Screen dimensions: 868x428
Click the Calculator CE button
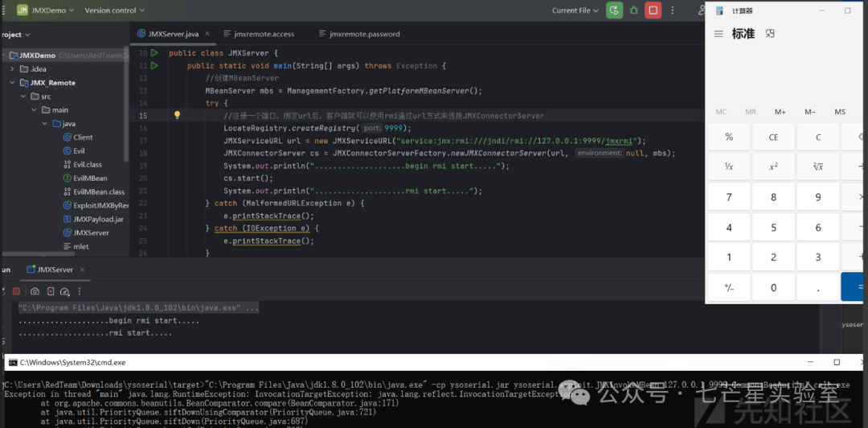(773, 137)
